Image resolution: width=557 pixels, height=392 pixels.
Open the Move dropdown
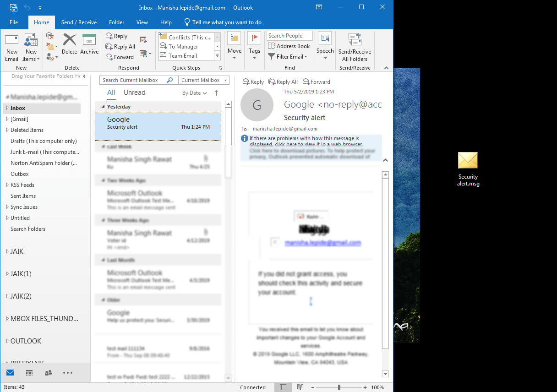click(235, 47)
